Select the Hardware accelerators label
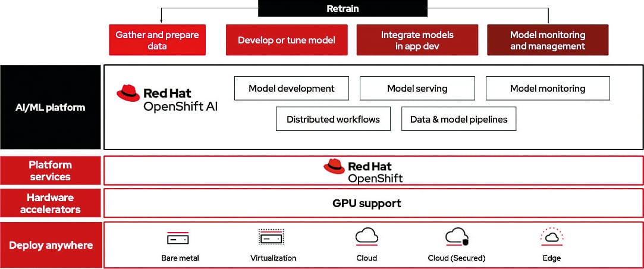 point(51,203)
